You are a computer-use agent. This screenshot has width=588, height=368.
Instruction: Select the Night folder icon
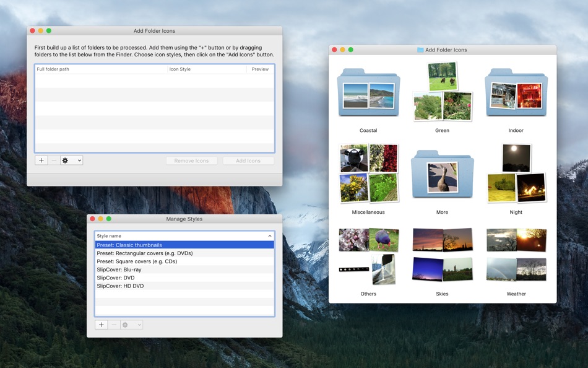coord(516,174)
